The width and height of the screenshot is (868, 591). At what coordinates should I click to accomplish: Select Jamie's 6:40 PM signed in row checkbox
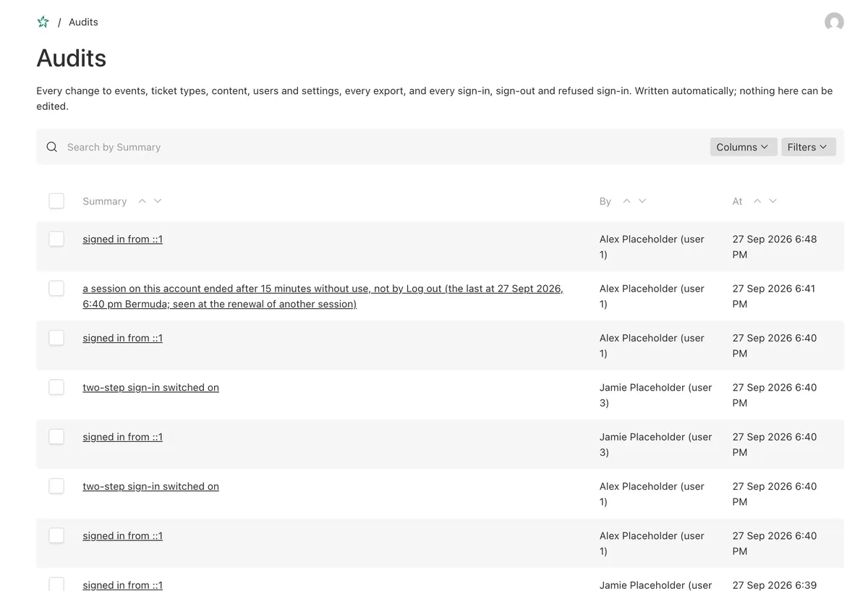(x=56, y=437)
